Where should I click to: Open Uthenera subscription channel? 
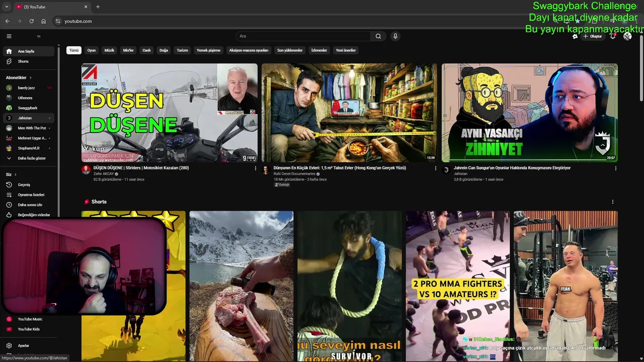[x=29, y=98]
